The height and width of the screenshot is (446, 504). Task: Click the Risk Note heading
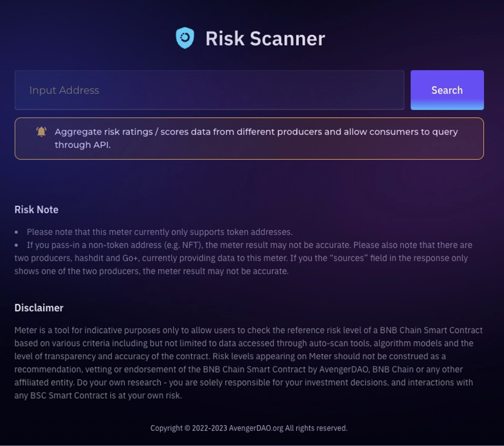click(x=37, y=209)
